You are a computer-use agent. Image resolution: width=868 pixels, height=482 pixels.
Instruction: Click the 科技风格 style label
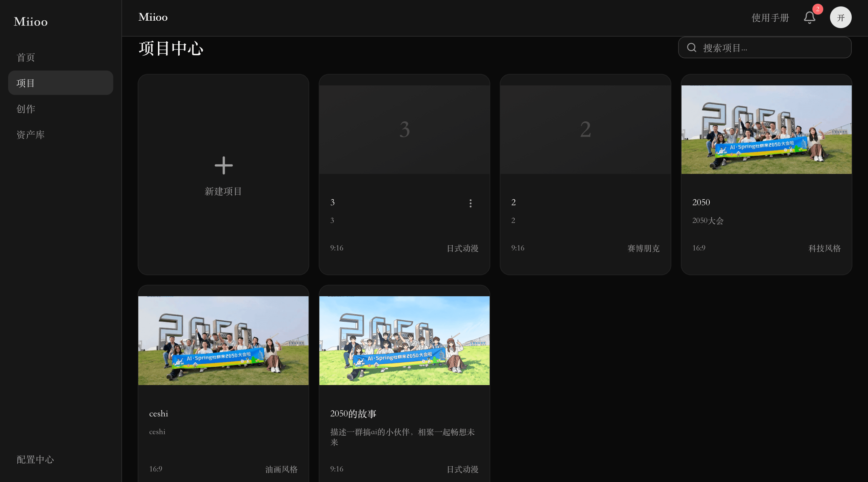(x=824, y=248)
